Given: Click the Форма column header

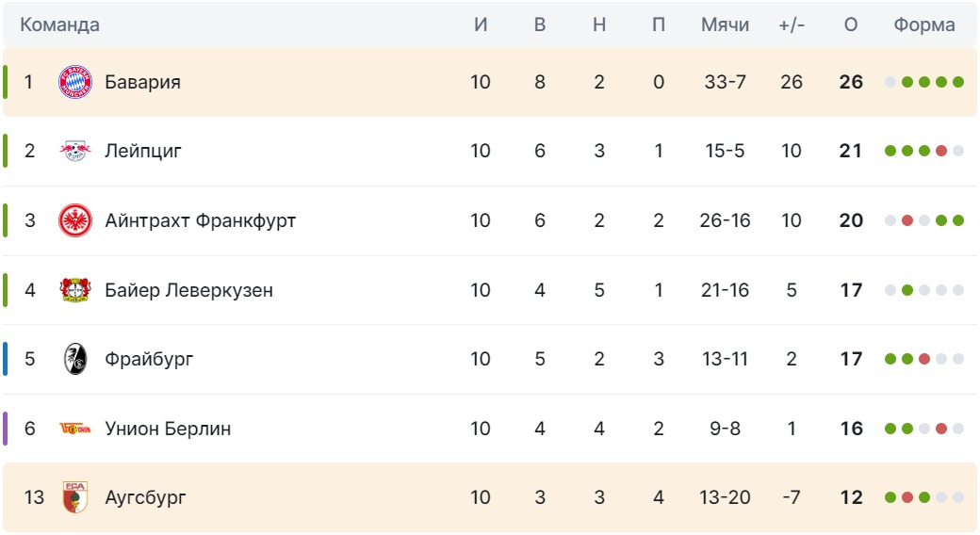Looking at the screenshot, I should pos(923,24).
